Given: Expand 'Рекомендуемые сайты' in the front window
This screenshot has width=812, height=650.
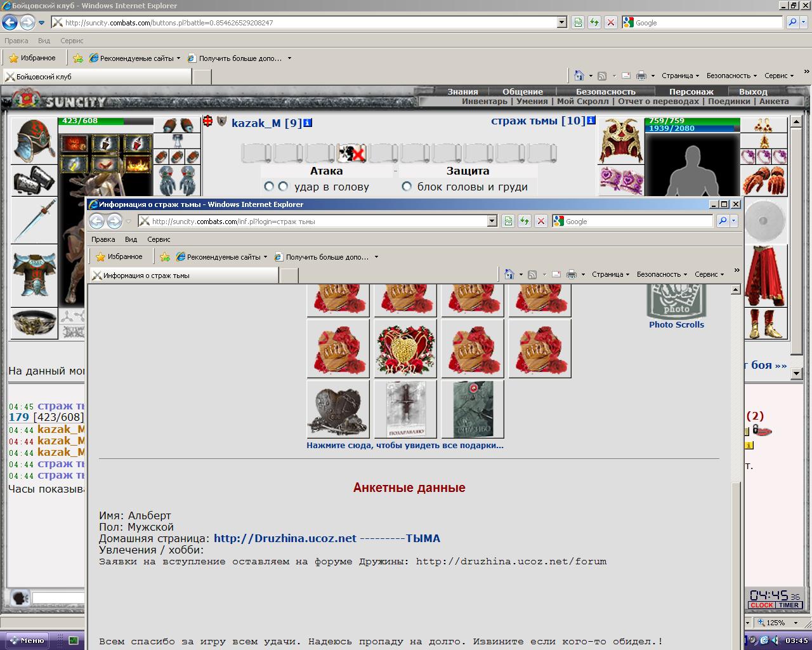Looking at the screenshot, I should [x=223, y=257].
